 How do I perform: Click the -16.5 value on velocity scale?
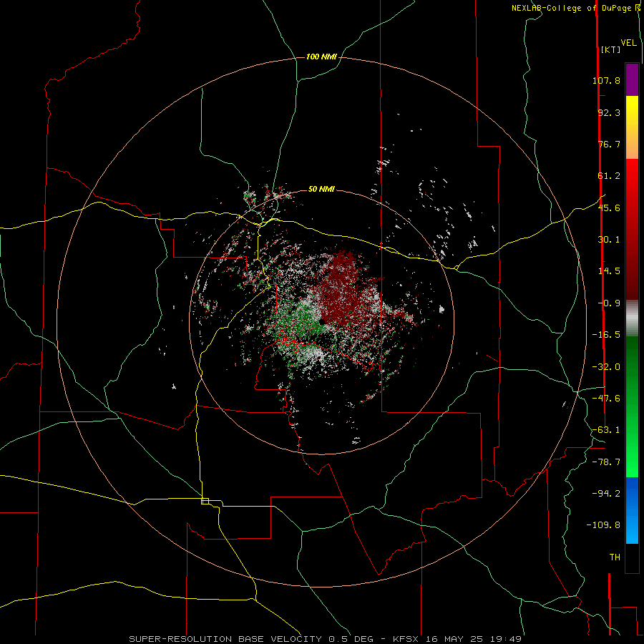(606, 335)
